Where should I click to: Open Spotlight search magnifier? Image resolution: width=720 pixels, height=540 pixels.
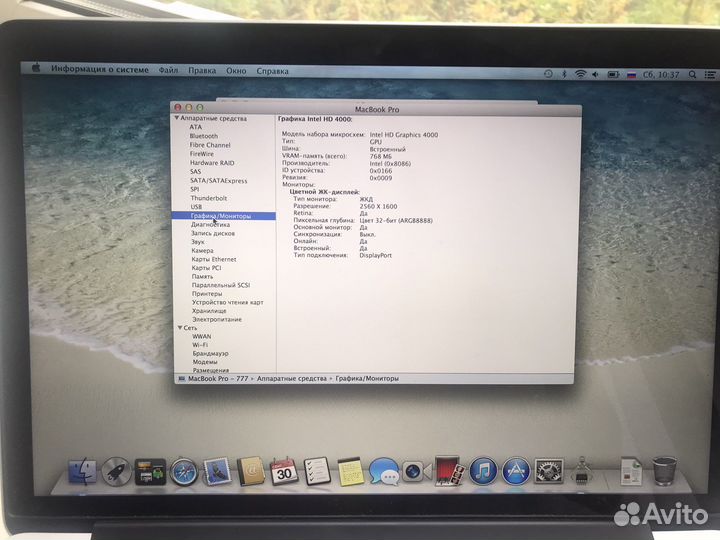pos(692,74)
